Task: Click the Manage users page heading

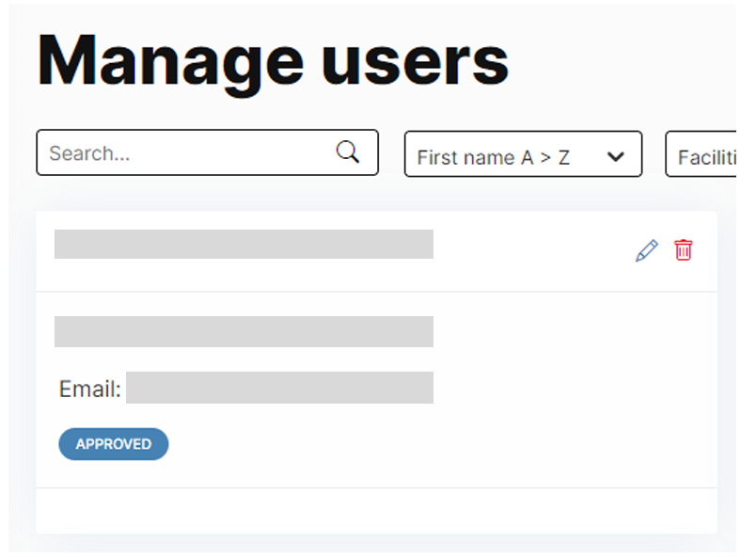Action: [273, 60]
